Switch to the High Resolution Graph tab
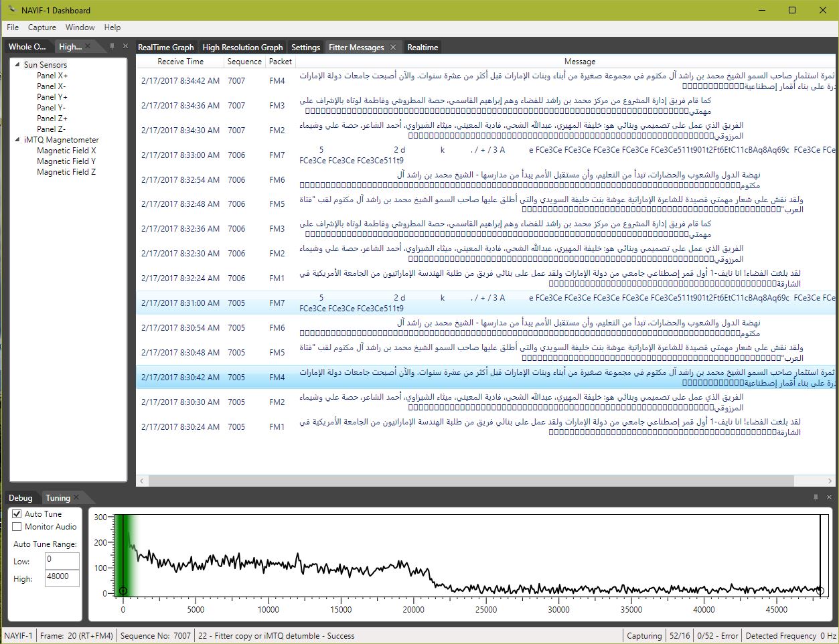Image resolution: width=839 pixels, height=644 pixels. pos(242,48)
